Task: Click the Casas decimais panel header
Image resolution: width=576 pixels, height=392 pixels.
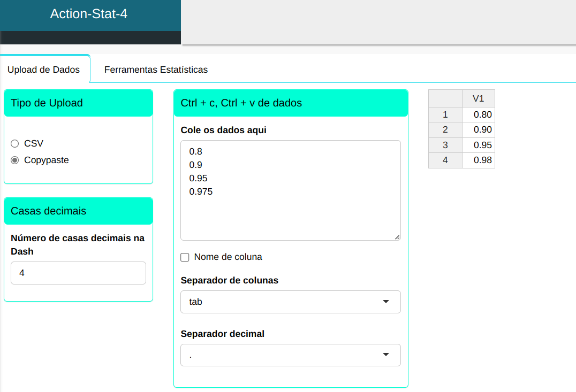Action: [78, 211]
